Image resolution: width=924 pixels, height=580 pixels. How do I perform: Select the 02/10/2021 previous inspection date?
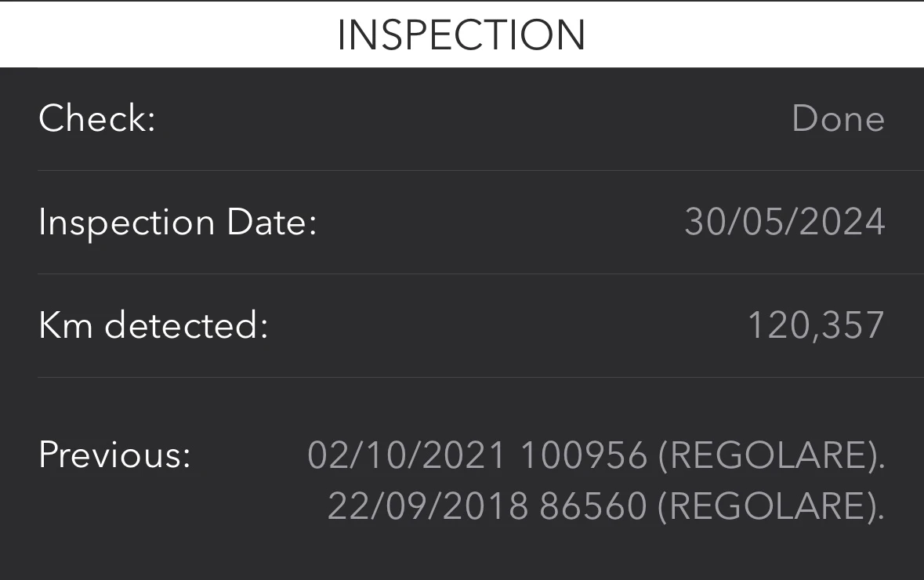(x=407, y=455)
